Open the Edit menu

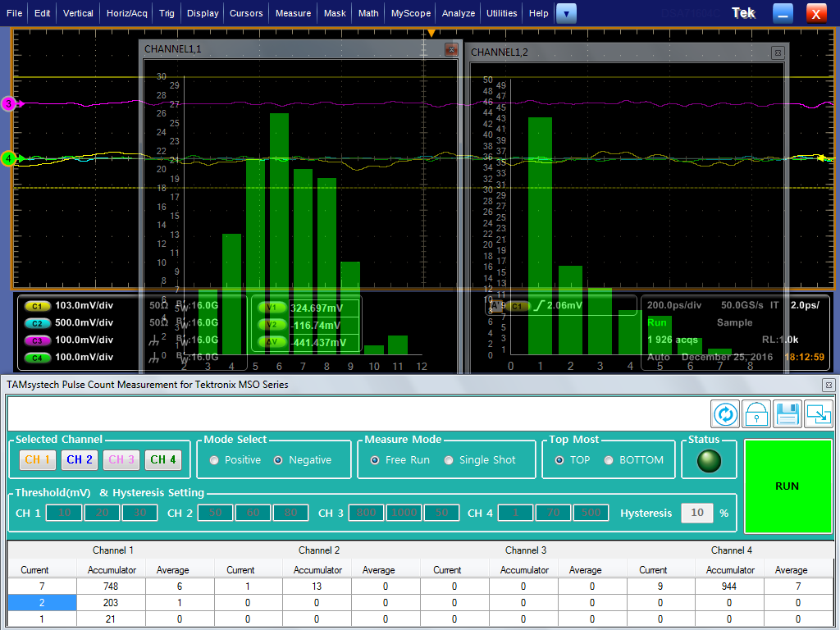tap(43, 13)
